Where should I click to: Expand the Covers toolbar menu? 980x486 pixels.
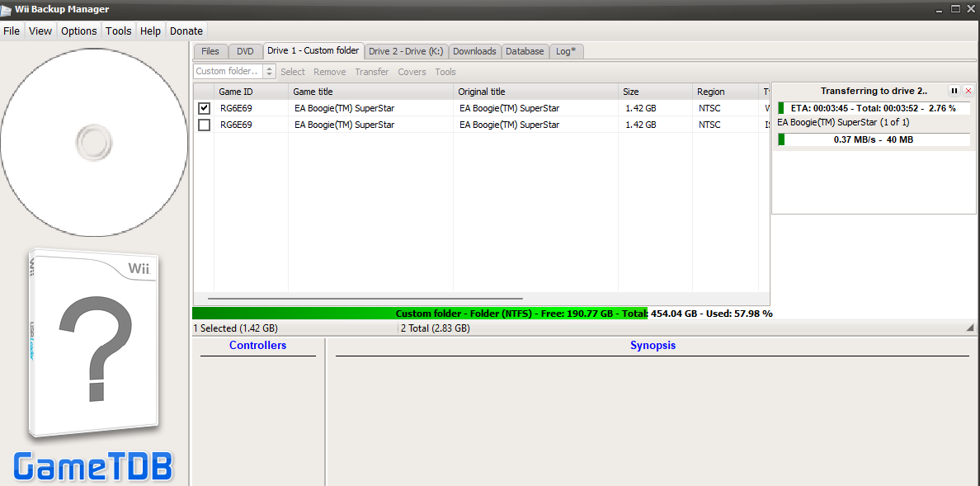(x=412, y=72)
